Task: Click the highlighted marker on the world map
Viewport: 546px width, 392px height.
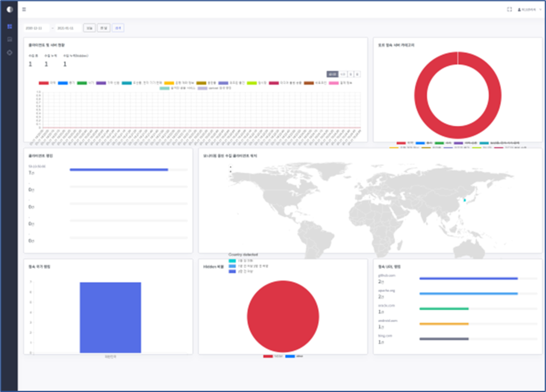Action: pos(464,200)
